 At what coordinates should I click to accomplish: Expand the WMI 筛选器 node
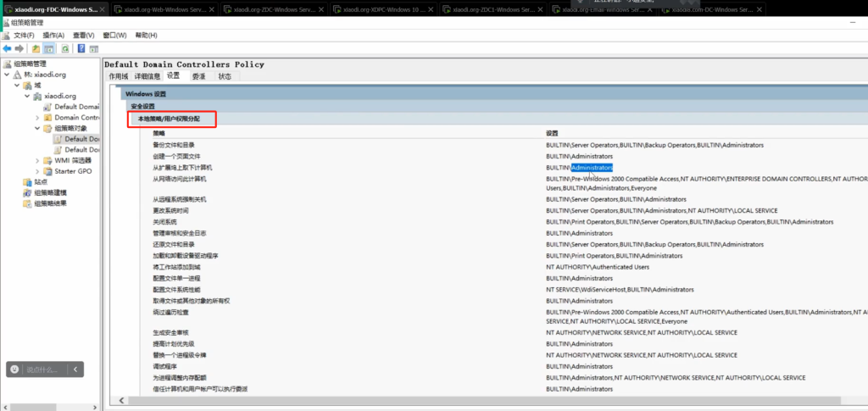[x=37, y=160]
